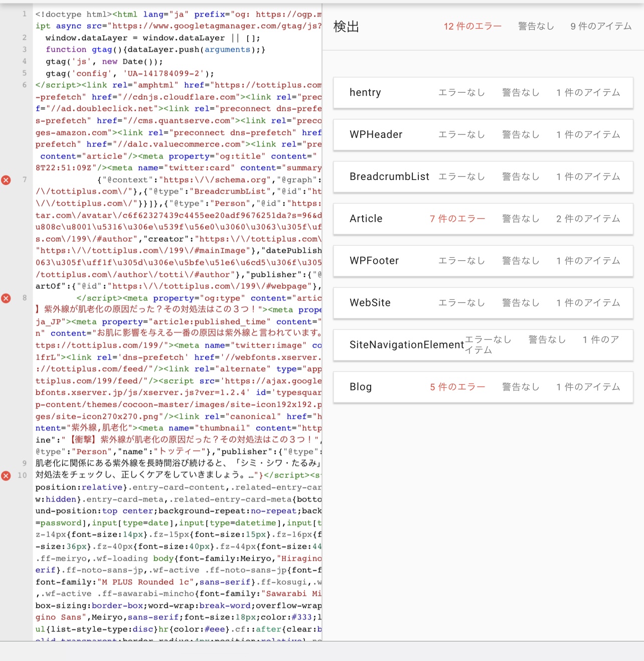
Task: Click the 検出 heading
Action: pyautogui.click(x=347, y=27)
